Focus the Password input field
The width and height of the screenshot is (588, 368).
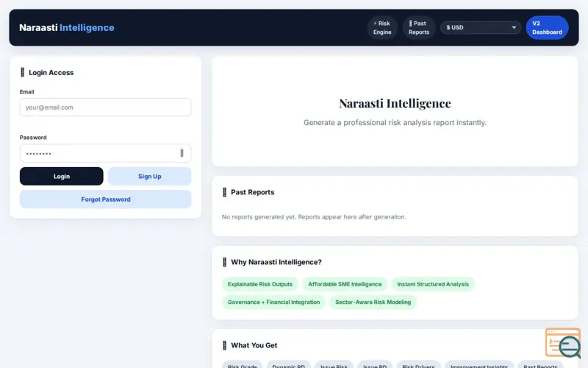(105, 153)
